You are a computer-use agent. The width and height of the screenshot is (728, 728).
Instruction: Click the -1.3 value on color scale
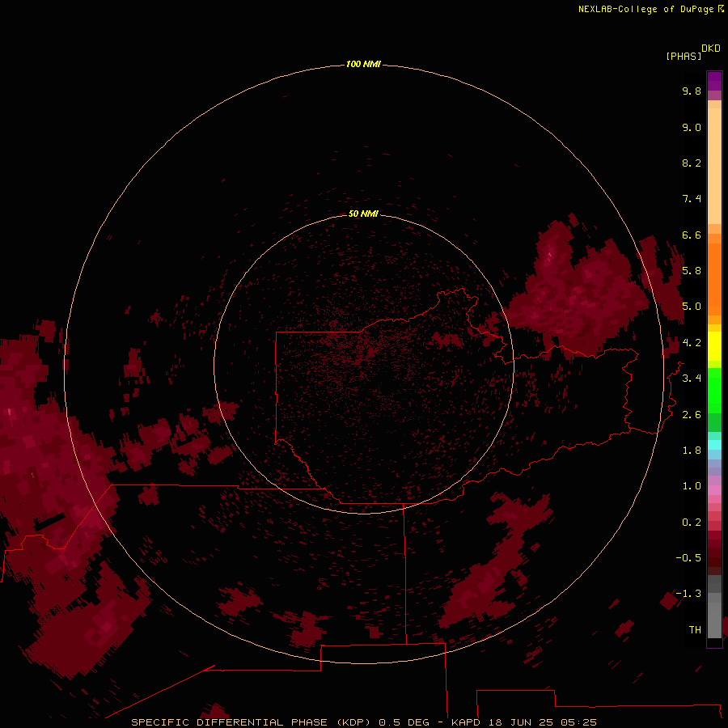[688, 594]
